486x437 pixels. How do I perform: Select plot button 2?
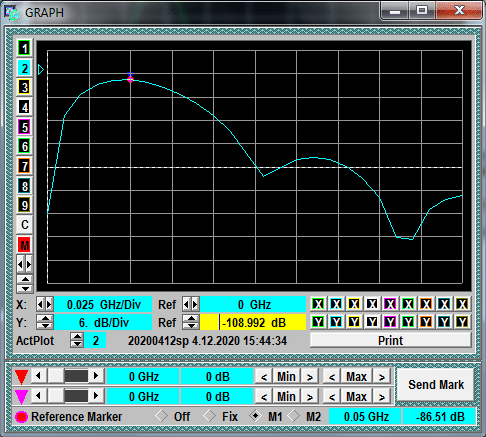pos(24,68)
